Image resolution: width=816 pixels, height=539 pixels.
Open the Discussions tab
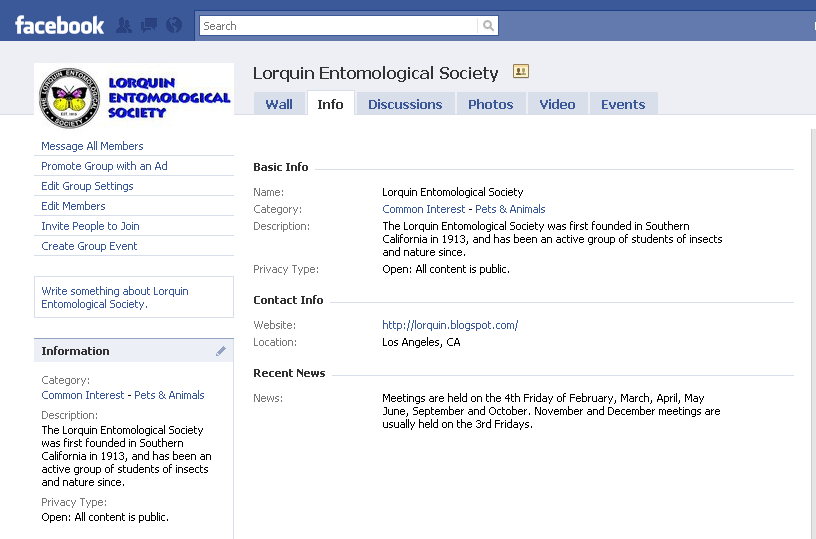point(405,104)
